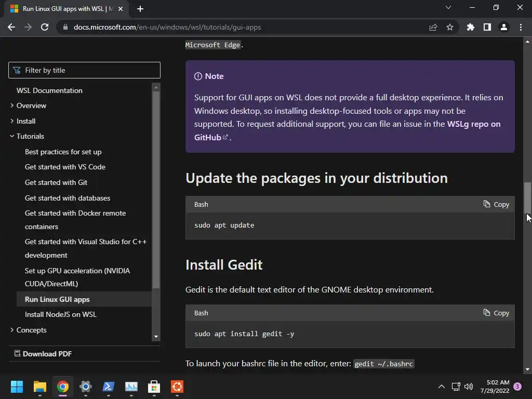The width and height of the screenshot is (532, 399).
Task: Click the 'sudo apt install gedit -y' code
Action: click(244, 334)
